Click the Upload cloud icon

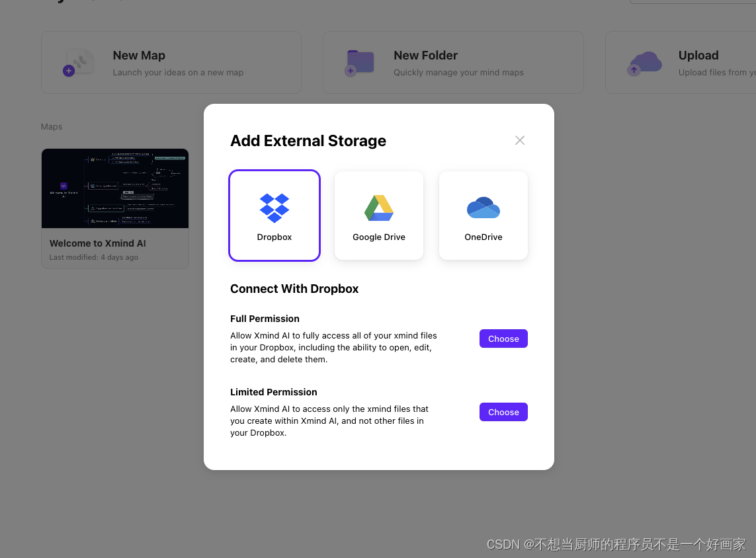pos(645,63)
